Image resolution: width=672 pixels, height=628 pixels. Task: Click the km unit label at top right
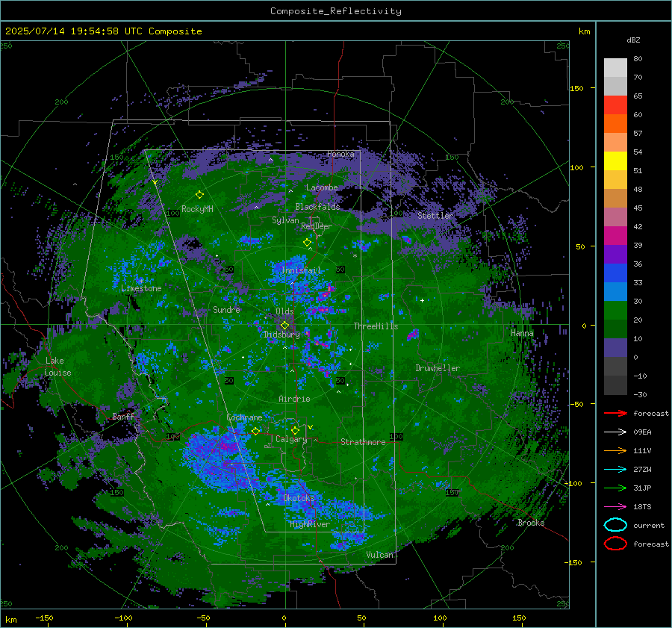[x=584, y=31]
